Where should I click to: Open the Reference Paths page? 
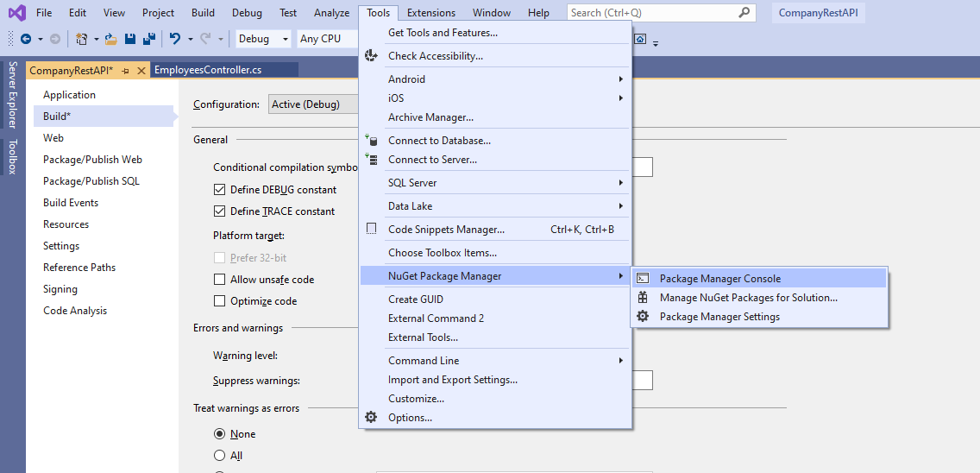click(x=79, y=268)
